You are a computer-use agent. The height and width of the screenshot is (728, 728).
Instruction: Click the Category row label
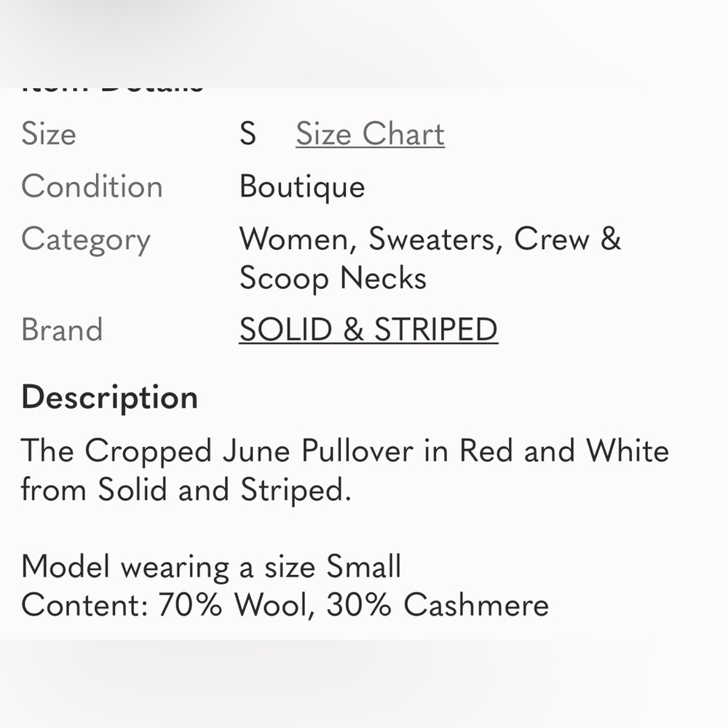tap(86, 239)
